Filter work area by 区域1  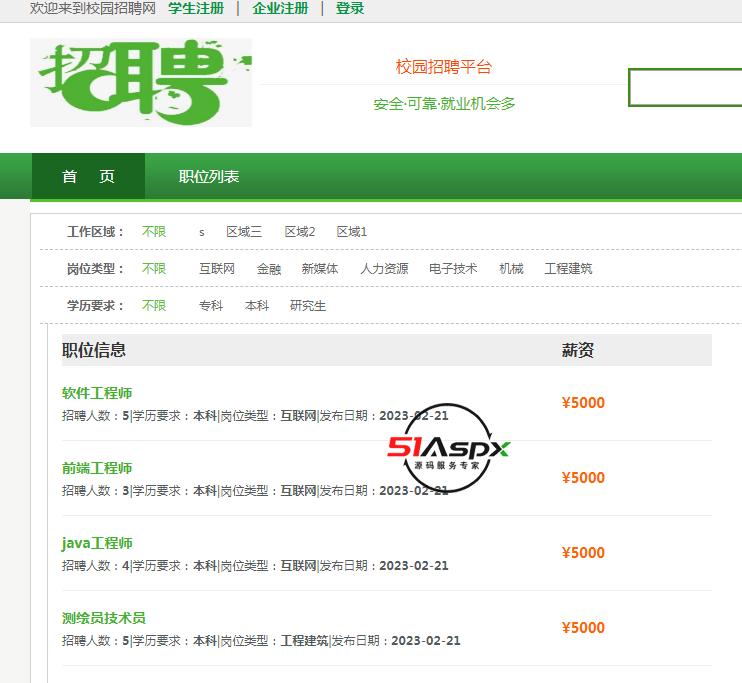coord(352,231)
